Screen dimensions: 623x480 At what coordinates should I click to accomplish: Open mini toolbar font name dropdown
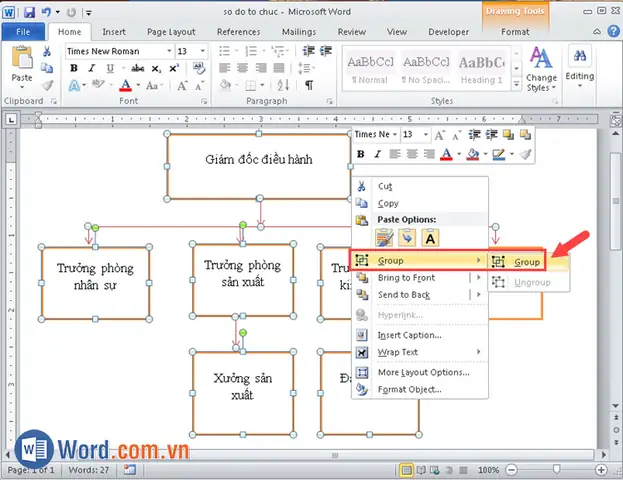pyautogui.click(x=395, y=135)
